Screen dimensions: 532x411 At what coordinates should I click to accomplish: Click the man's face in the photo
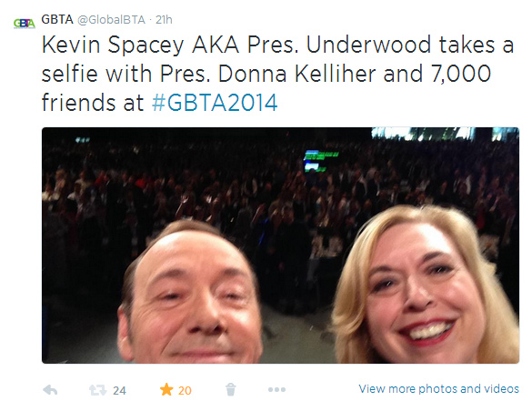click(x=192, y=295)
